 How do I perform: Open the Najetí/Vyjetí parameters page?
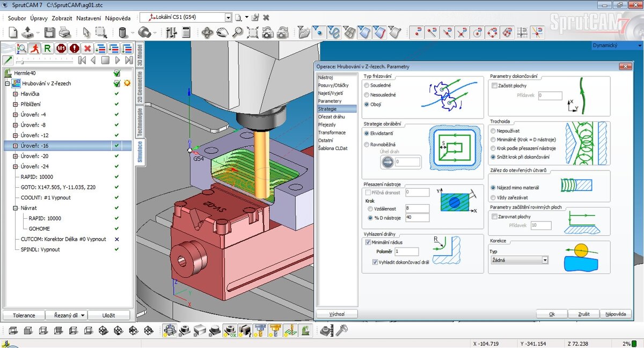(331, 93)
